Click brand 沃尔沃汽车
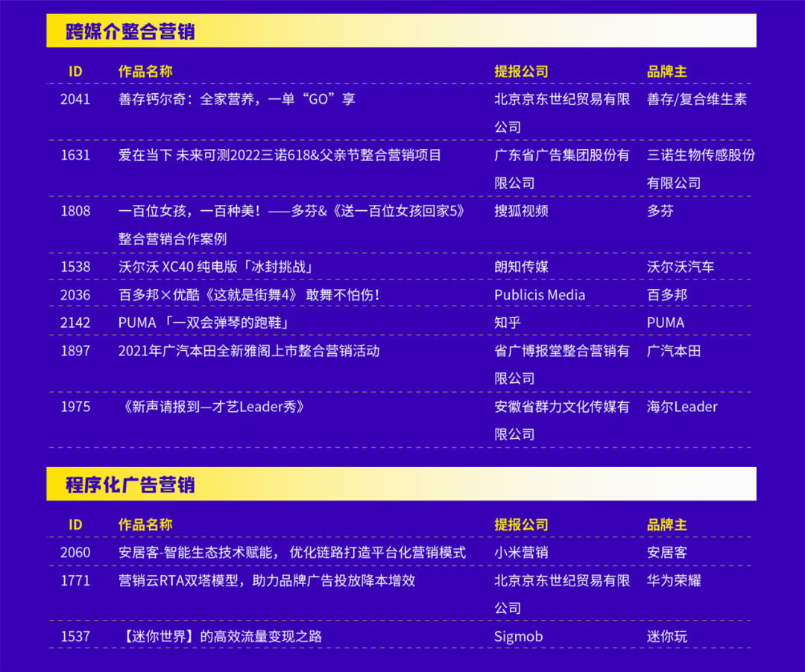Screen dimensions: 805x672 click(681, 267)
